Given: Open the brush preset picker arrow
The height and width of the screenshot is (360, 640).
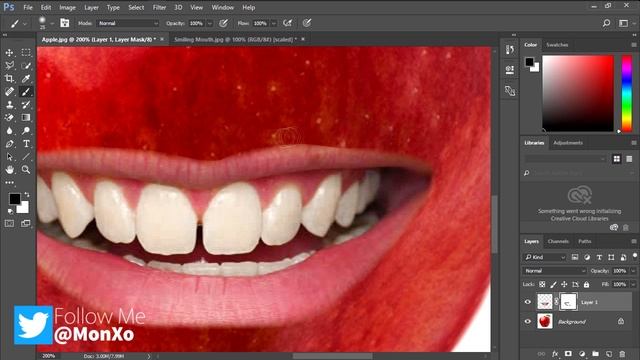Looking at the screenshot, I should tap(52, 24).
